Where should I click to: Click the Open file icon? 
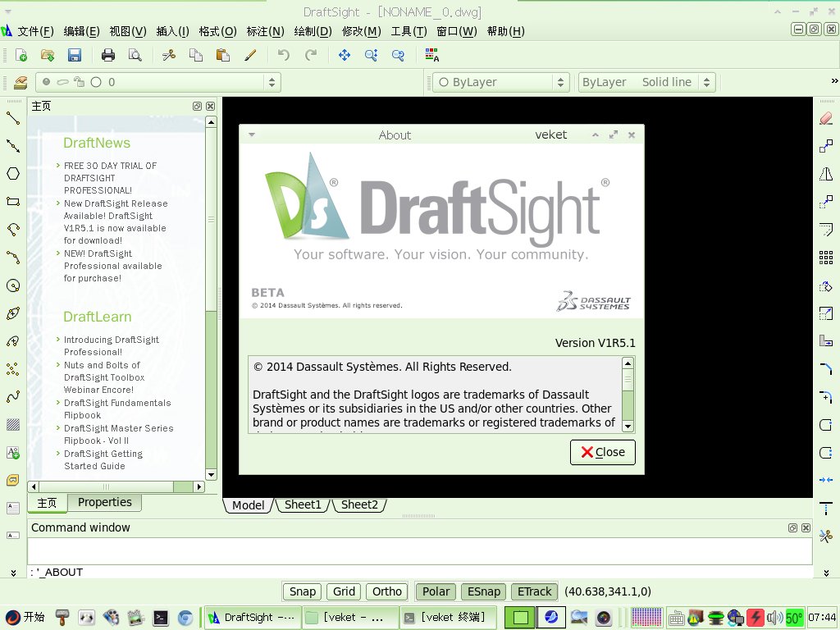48,55
